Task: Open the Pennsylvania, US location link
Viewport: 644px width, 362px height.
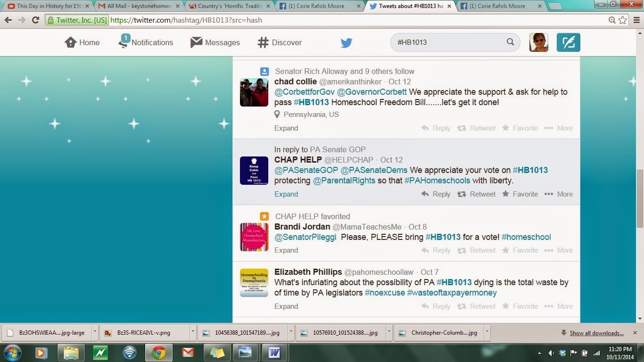Action: tap(311, 115)
